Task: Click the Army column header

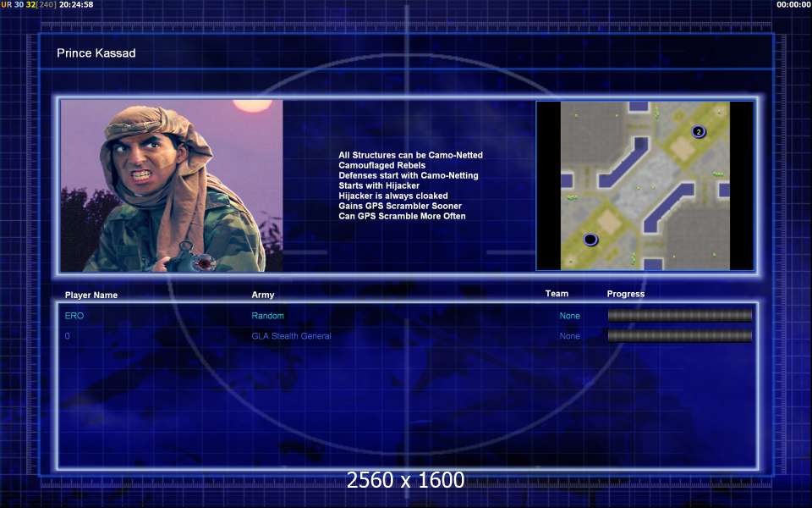Action: (x=262, y=295)
